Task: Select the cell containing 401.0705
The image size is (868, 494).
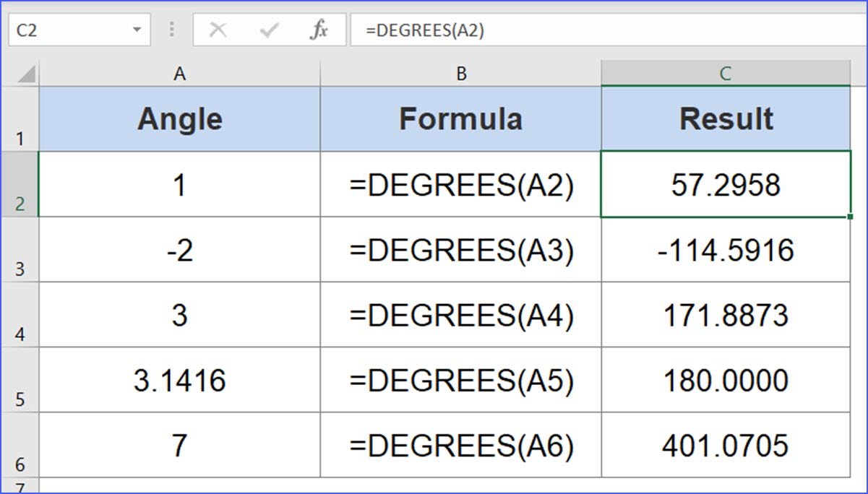Action: 725,446
